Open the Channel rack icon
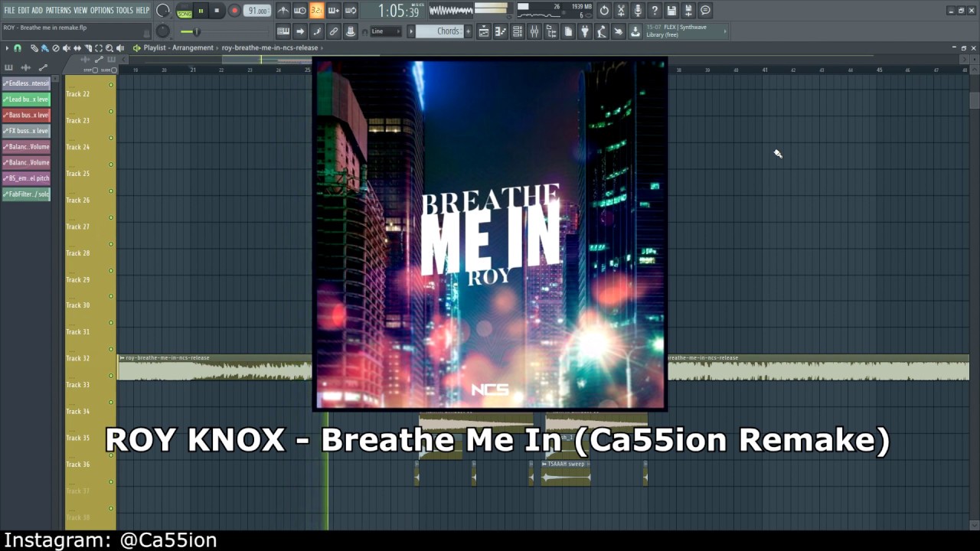 click(518, 31)
